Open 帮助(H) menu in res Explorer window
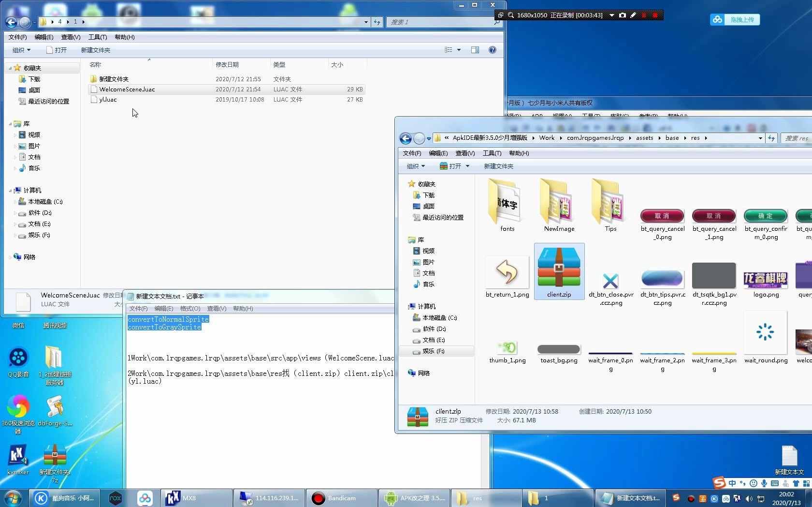Screen dimensions: 812x507 [x=519, y=153]
